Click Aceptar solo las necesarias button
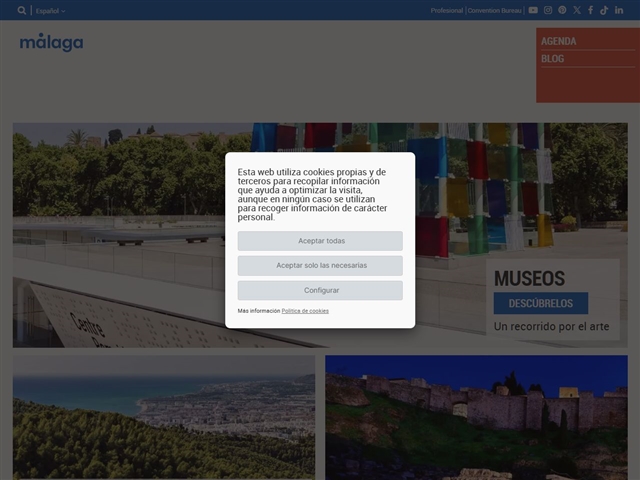This screenshot has width=640, height=480. point(320,265)
